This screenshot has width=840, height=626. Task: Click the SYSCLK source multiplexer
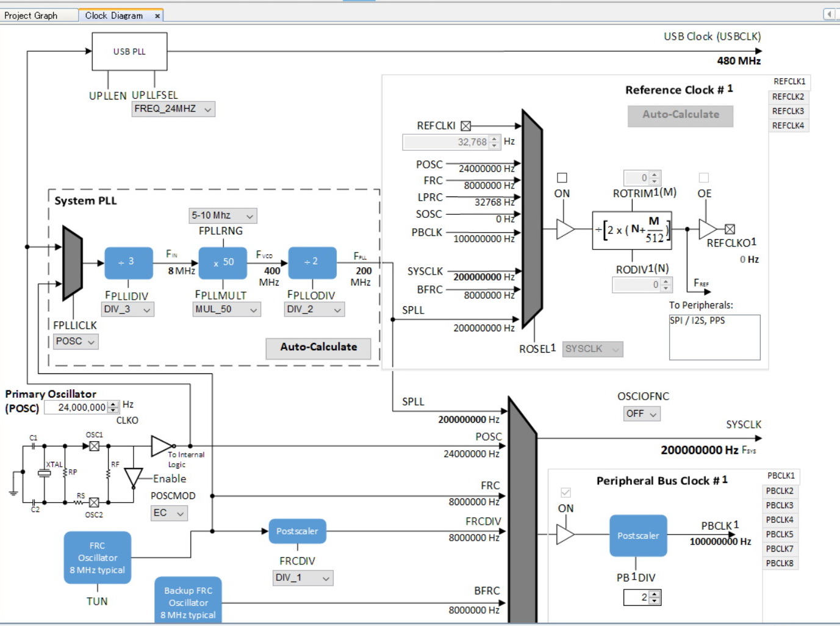click(x=522, y=513)
